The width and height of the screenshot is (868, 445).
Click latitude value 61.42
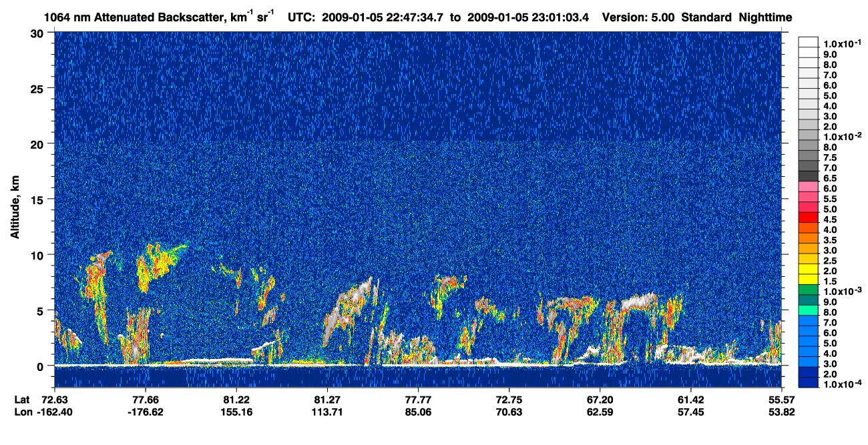pos(690,399)
